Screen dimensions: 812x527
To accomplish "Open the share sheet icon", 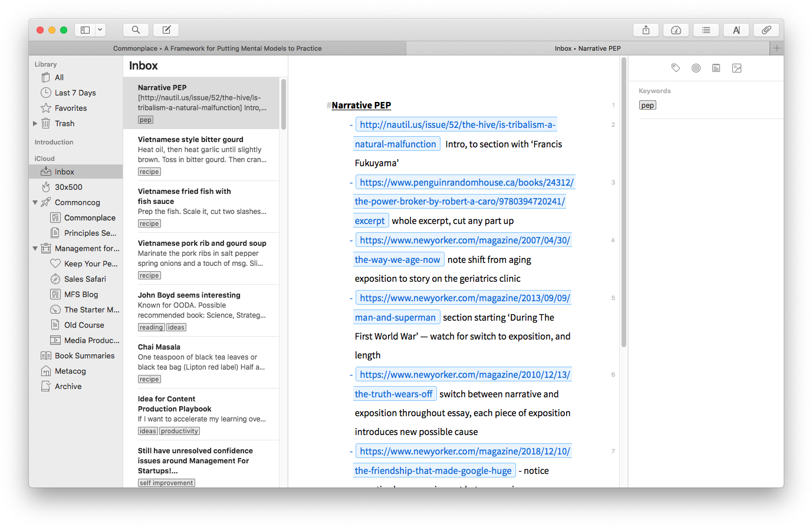I will point(646,30).
